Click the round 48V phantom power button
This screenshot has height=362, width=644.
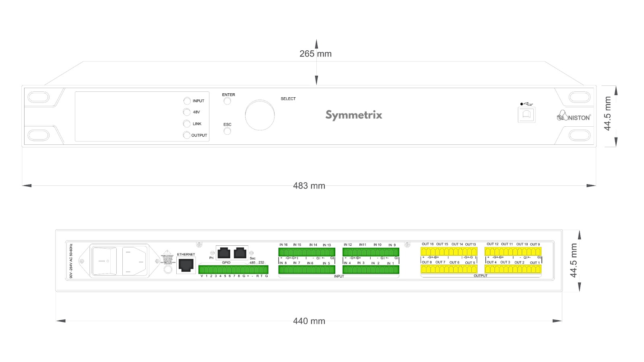(187, 112)
